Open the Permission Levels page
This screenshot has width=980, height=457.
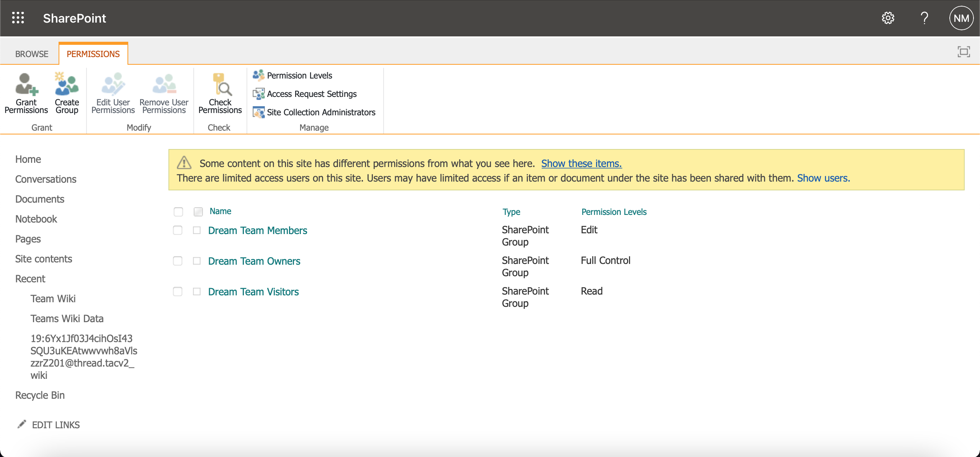[299, 75]
